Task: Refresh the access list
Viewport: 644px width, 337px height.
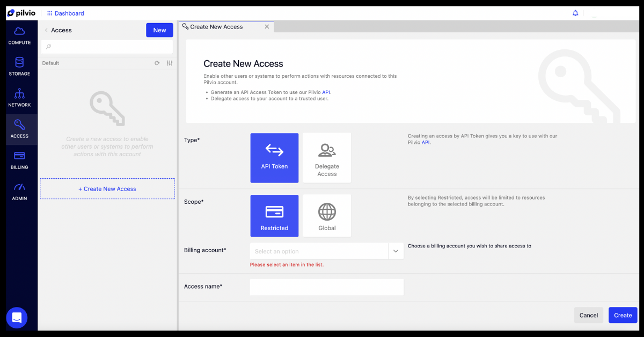Action: click(x=157, y=63)
